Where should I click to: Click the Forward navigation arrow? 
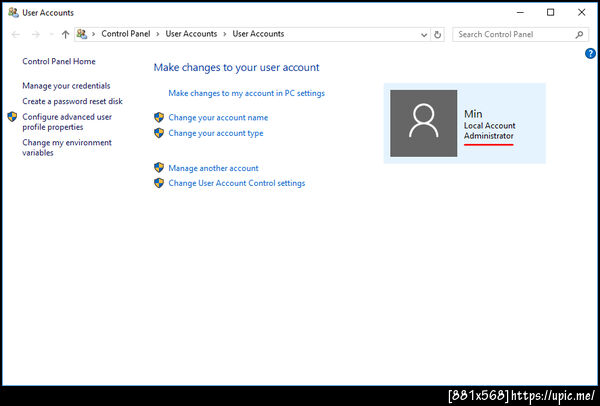click(36, 34)
